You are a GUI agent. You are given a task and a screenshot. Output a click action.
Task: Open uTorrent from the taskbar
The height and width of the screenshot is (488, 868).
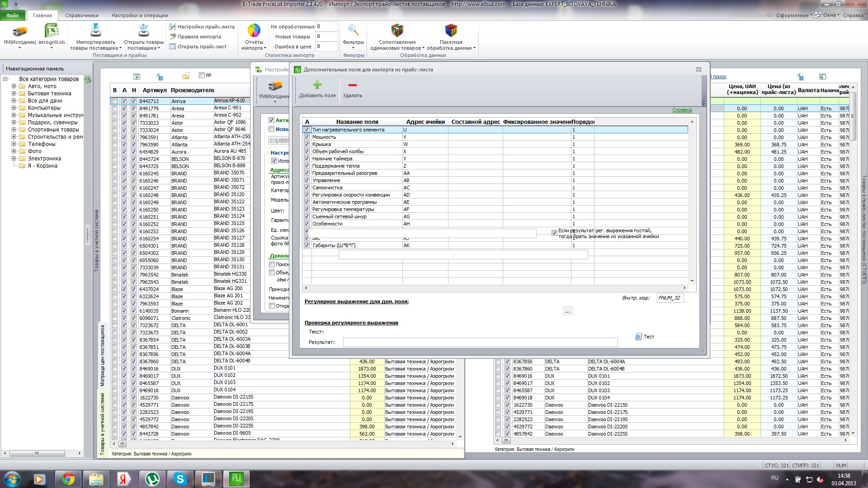152,479
